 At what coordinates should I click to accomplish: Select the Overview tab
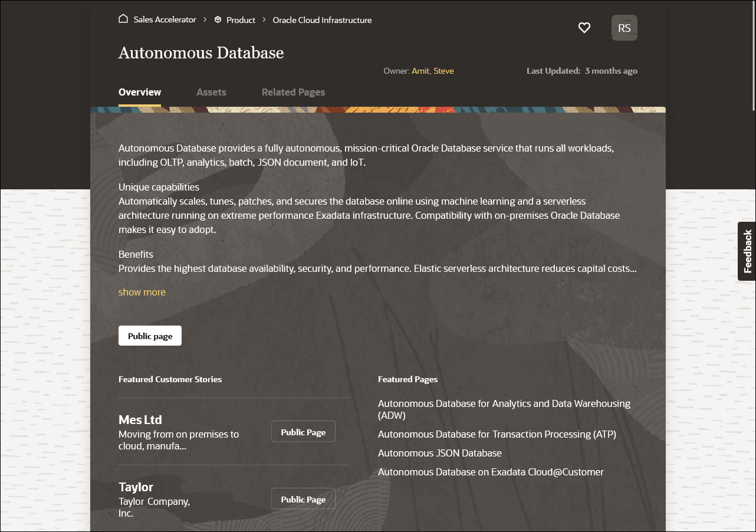point(140,92)
